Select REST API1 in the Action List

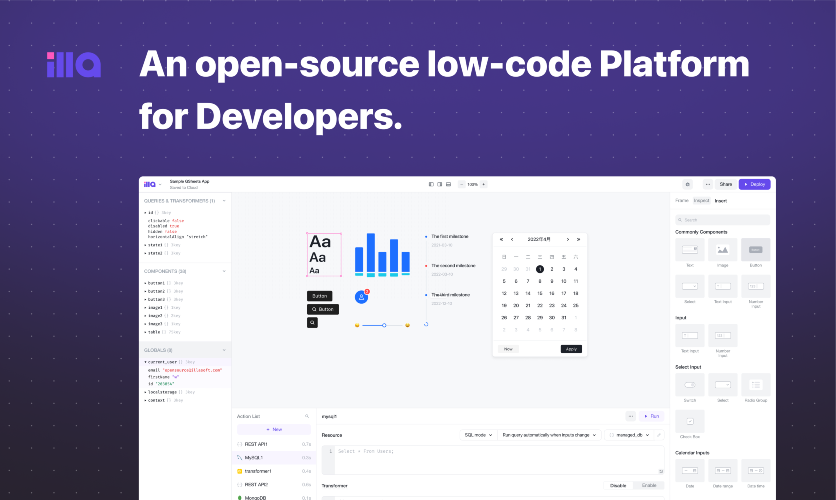pos(274,444)
